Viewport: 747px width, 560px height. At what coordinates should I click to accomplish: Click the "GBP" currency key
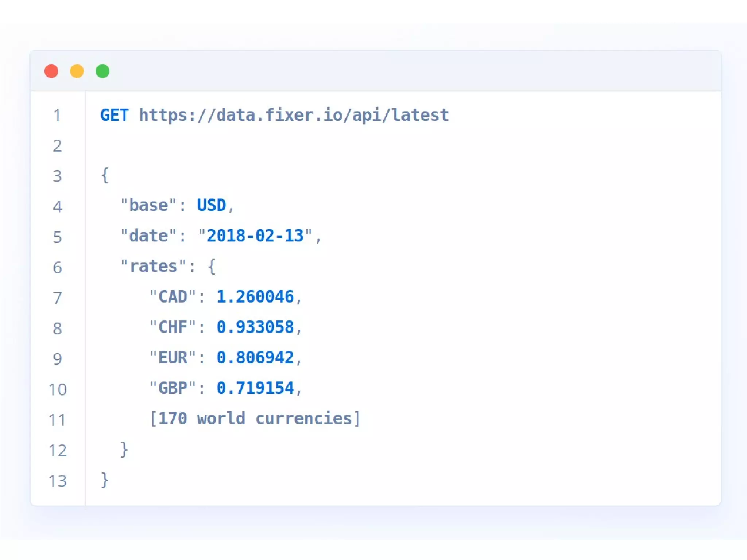[x=173, y=388]
